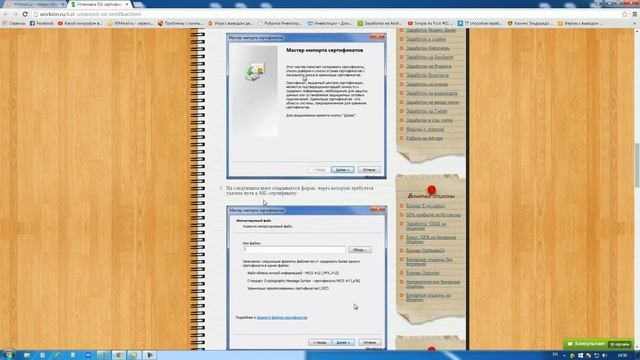
Task: Click the EN language indicator in tray
Action: (555, 355)
